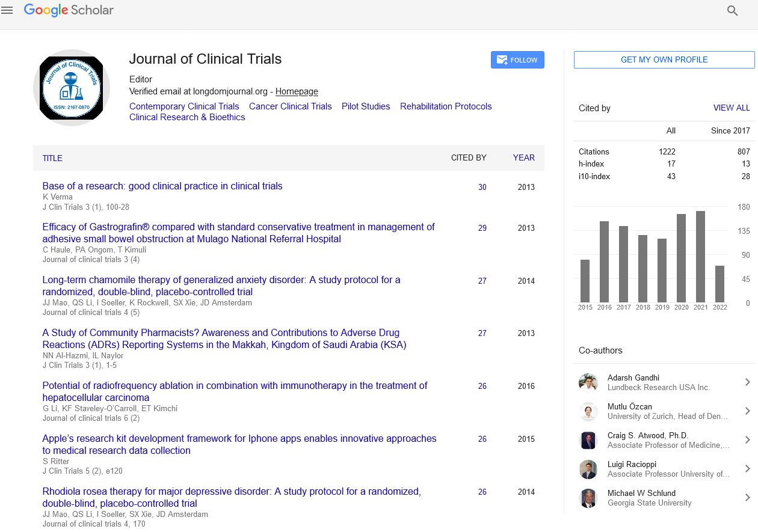Click the Journal of Clinical Trials profile picture

coord(71,88)
